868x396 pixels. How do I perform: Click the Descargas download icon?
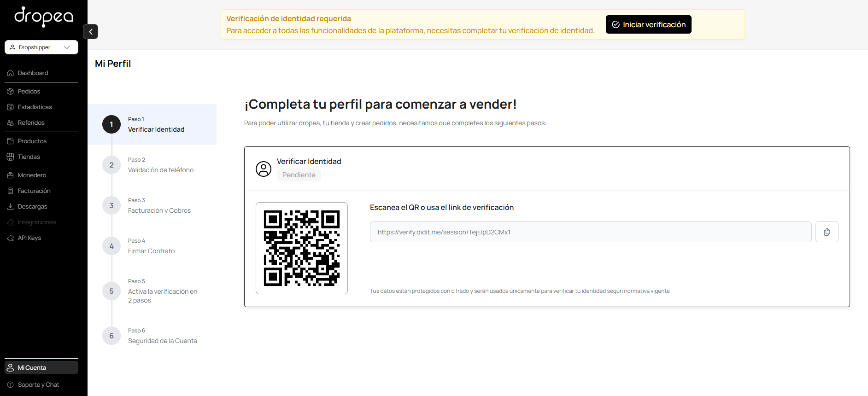pyautogui.click(x=11, y=207)
